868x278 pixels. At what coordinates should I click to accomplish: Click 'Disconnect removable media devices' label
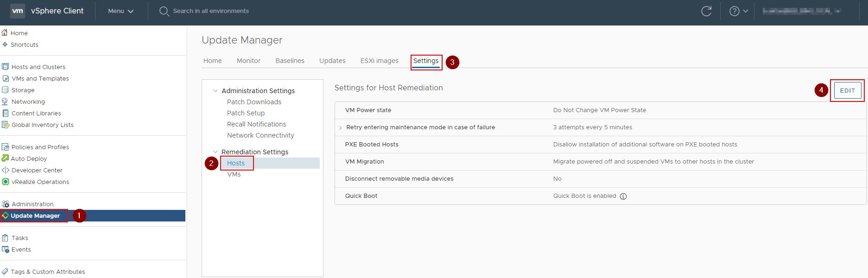click(x=399, y=179)
